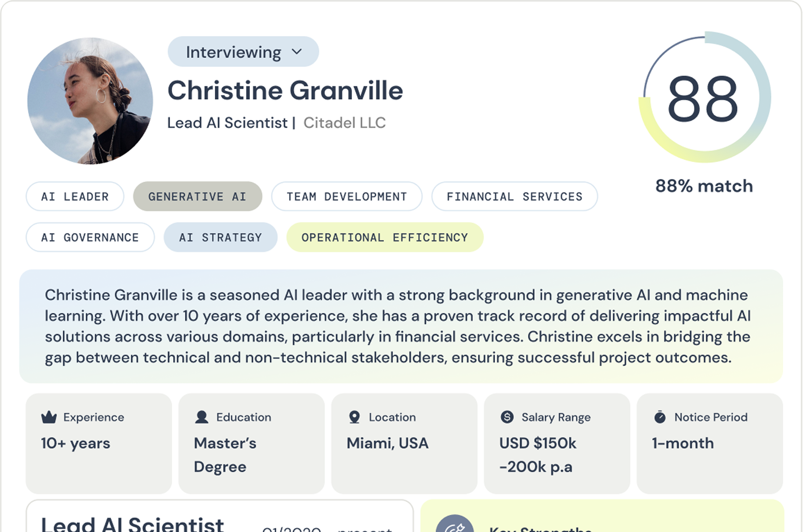Image resolution: width=803 pixels, height=532 pixels.
Task: Select the FINANCIAL SERVICES tag
Action: (514, 196)
